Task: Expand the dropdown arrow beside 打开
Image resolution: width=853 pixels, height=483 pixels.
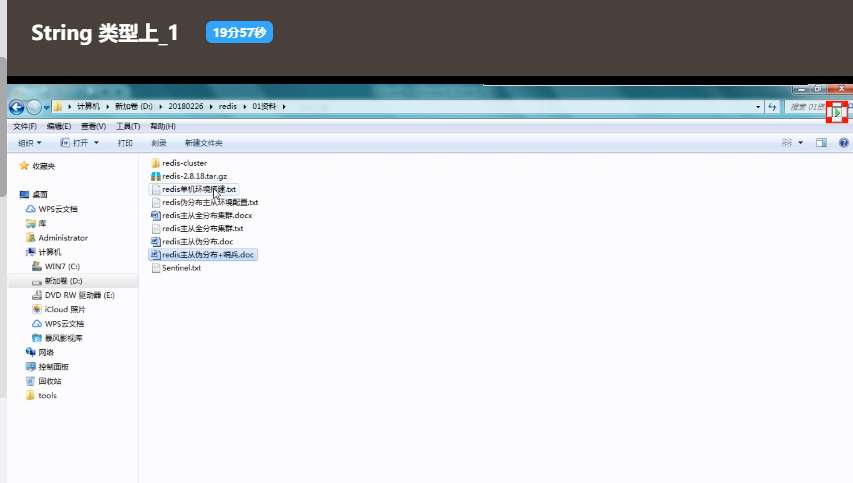Action: point(96,143)
